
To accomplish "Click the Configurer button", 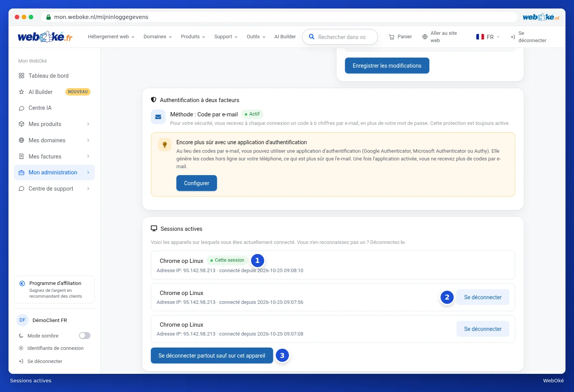I will [196, 183].
